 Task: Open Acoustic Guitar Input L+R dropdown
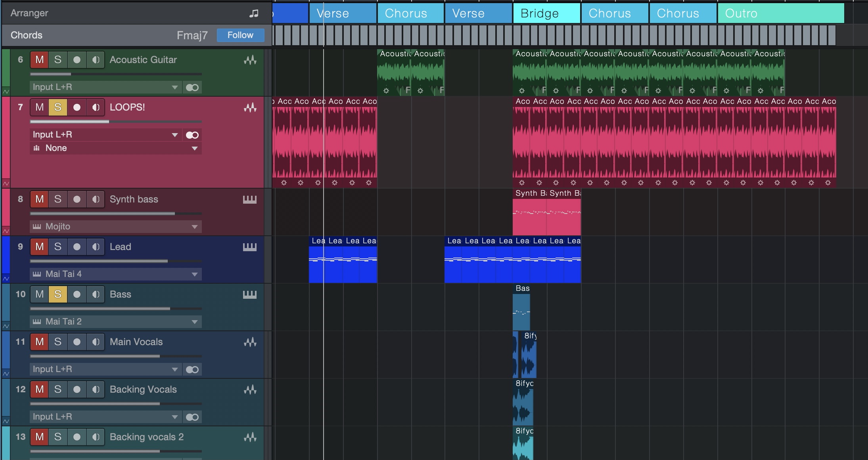pyautogui.click(x=105, y=87)
